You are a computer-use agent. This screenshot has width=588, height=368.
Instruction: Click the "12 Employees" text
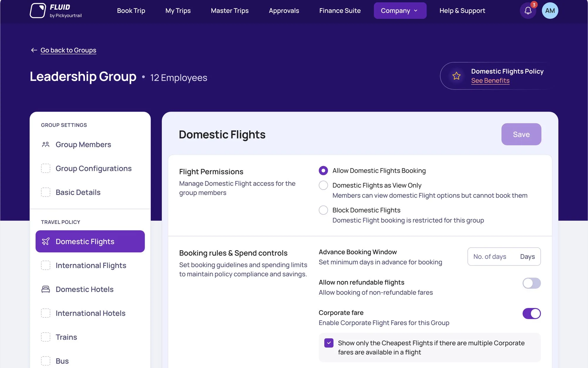pos(179,78)
